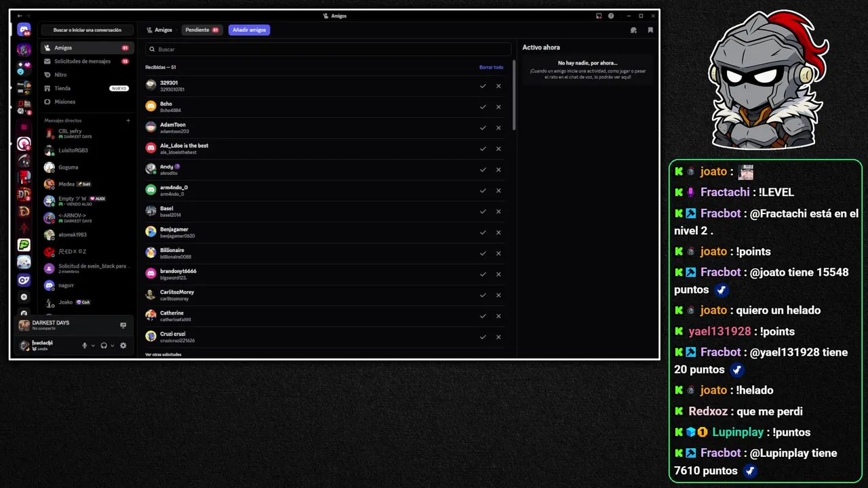
Task: Open new group DM icon in header
Action: click(633, 30)
